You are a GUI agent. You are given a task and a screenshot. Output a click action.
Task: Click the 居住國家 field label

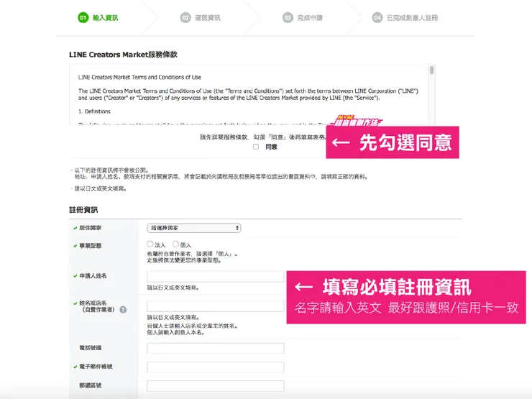91,228
